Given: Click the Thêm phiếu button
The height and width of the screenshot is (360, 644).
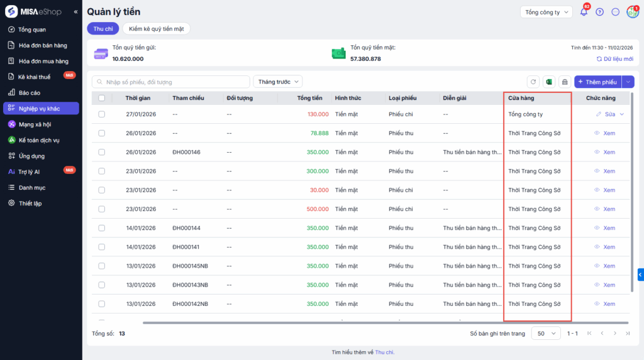Looking at the screenshot, I should [597, 82].
